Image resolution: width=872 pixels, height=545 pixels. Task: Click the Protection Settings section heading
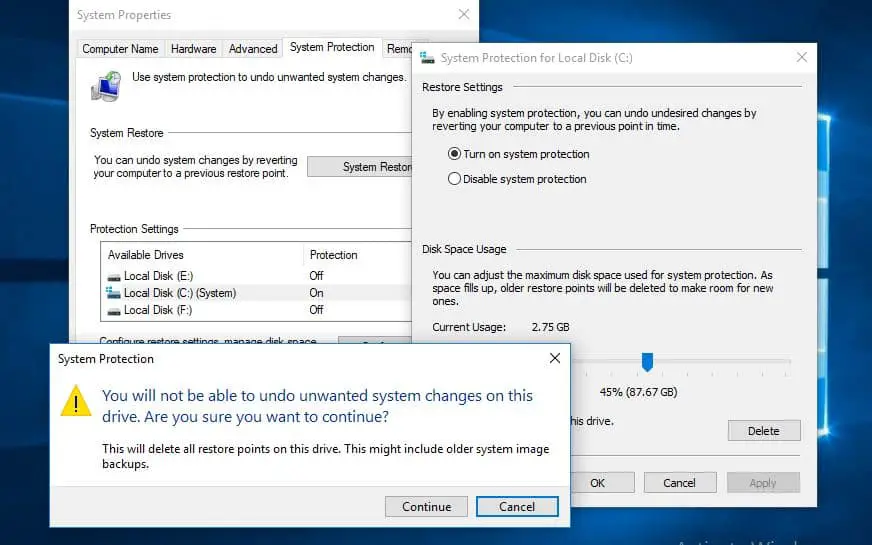pos(134,229)
